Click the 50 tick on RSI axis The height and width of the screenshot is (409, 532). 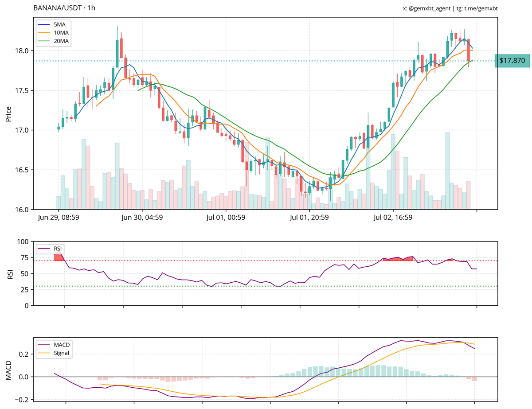(x=24, y=274)
